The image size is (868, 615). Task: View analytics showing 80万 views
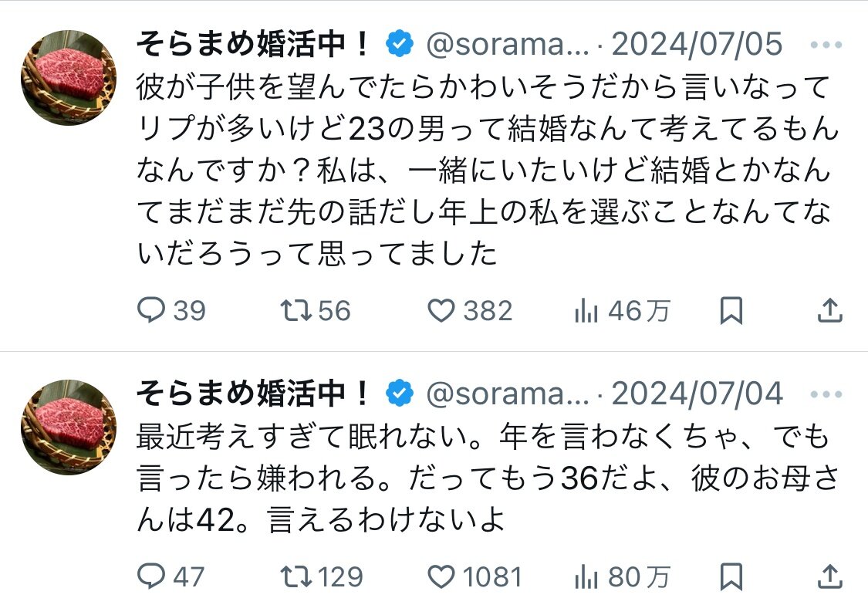(588, 576)
